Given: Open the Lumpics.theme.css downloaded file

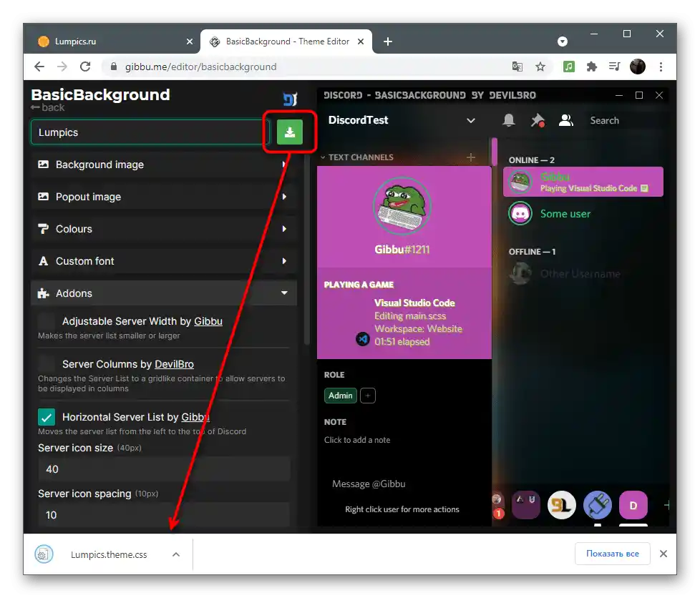Looking at the screenshot, I should pyautogui.click(x=109, y=554).
